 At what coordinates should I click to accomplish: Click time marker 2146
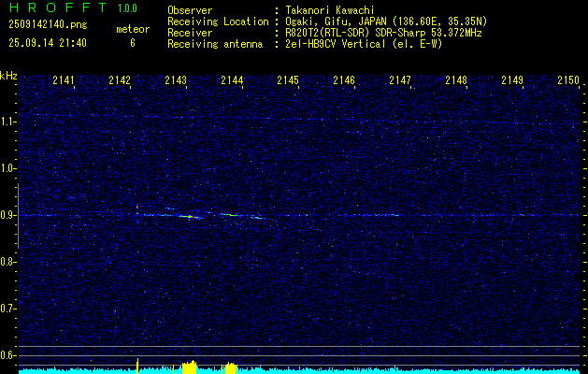tap(344, 79)
